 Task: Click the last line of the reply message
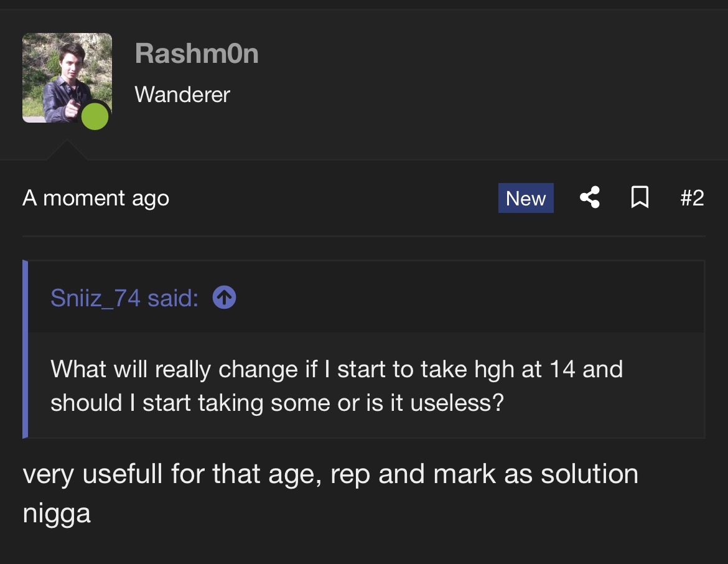pos(57,514)
